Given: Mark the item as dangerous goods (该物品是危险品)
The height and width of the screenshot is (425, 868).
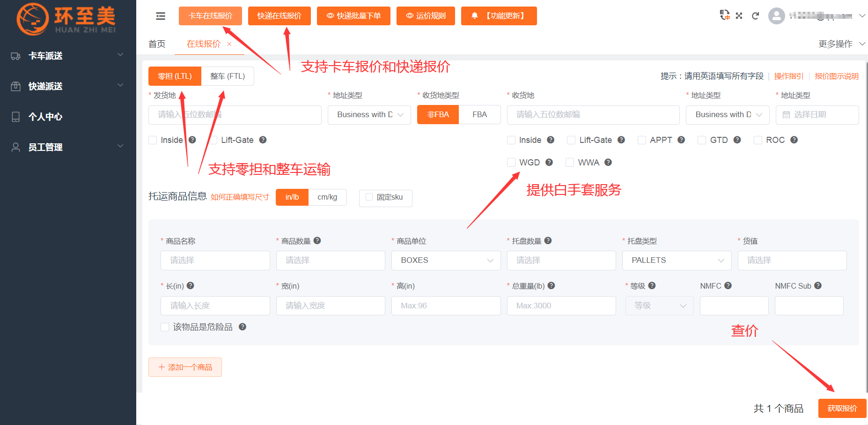Looking at the screenshot, I should (164, 327).
